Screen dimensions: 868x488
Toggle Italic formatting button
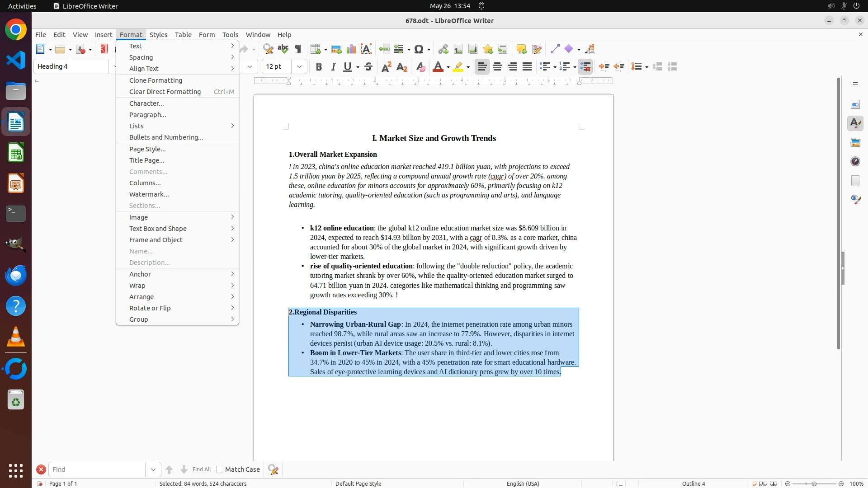click(334, 67)
